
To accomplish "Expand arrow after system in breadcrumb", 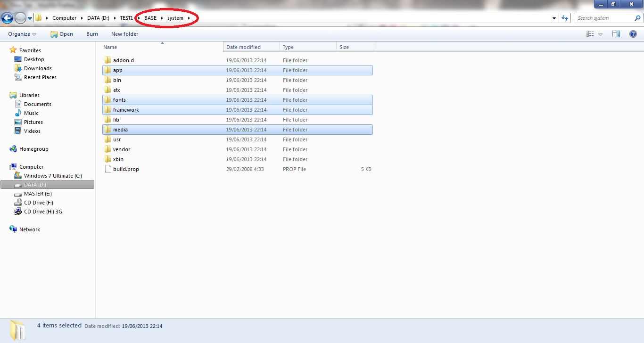I will (189, 18).
